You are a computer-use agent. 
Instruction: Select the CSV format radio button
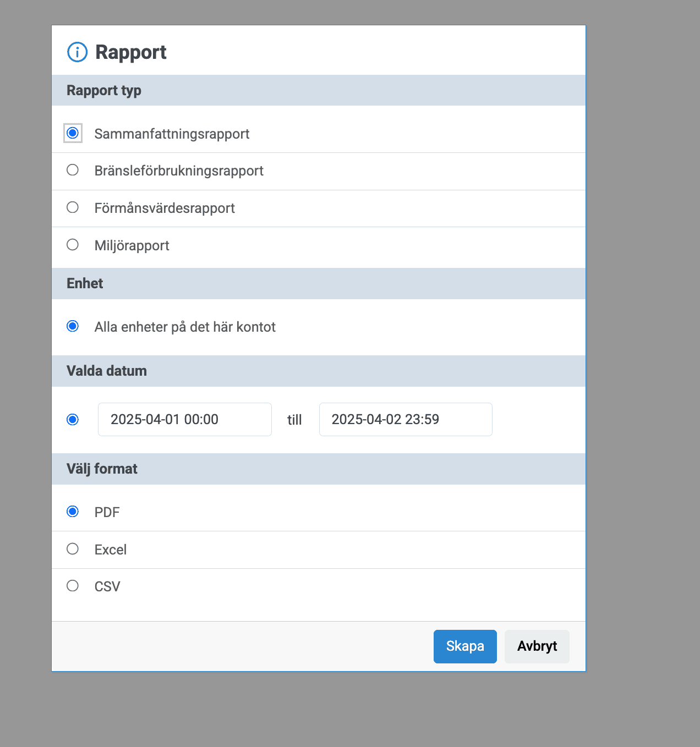coord(73,586)
